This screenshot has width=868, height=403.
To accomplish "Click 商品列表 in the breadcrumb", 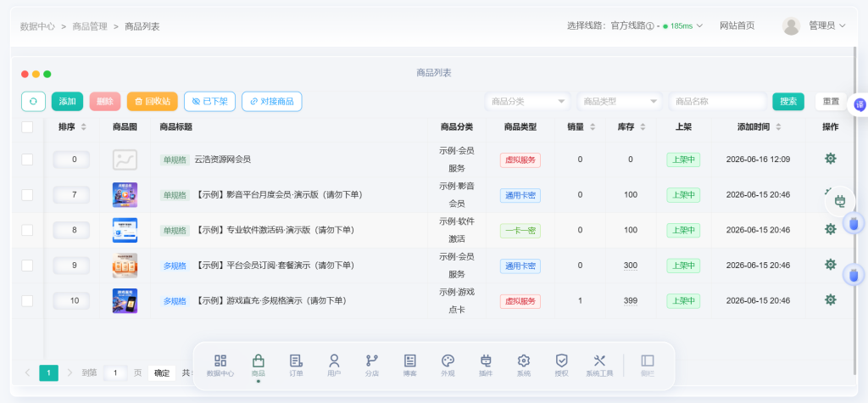I will click(142, 26).
